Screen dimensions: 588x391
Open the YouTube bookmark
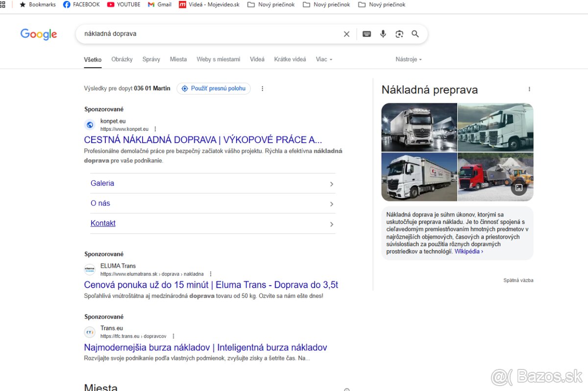pyautogui.click(x=123, y=4)
